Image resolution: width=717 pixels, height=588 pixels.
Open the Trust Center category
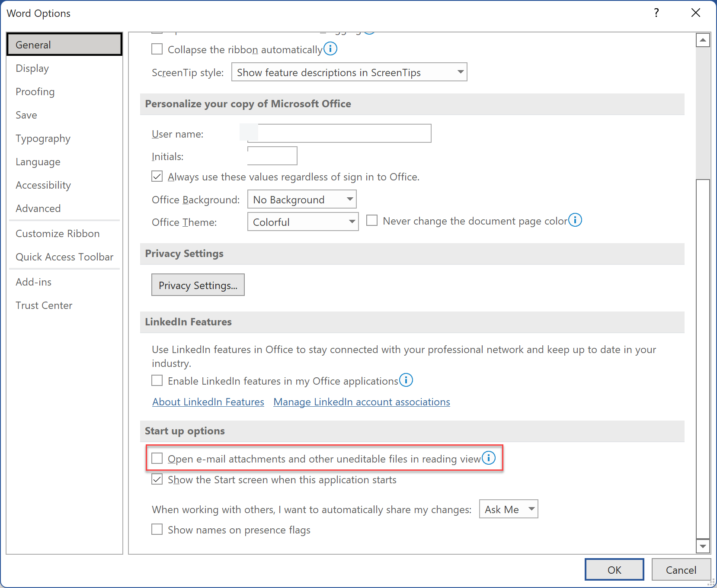(64, 305)
